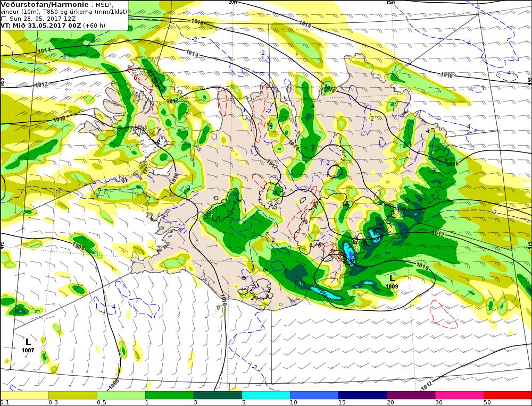Select the legend value '5'
Image resolution: width=532 pixels, height=406 pixels.
coord(244,403)
